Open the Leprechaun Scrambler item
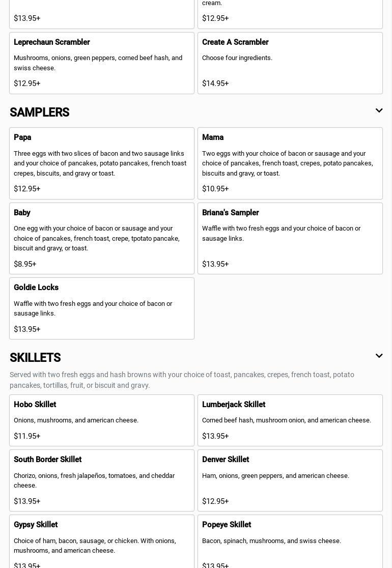The height and width of the screenshot is (568, 392). tap(102, 63)
